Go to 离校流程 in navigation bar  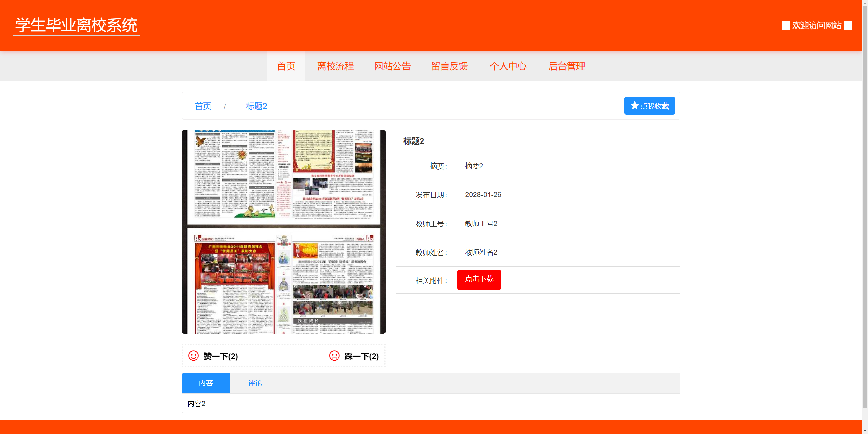point(335,66)
